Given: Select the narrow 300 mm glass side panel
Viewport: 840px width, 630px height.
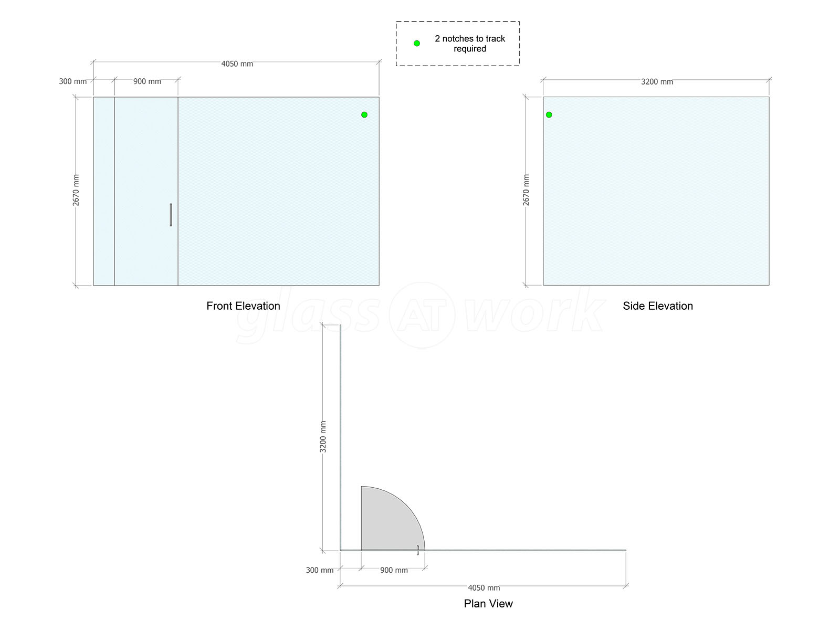Looking at the screenshot, I should click(x=104, y=191).
